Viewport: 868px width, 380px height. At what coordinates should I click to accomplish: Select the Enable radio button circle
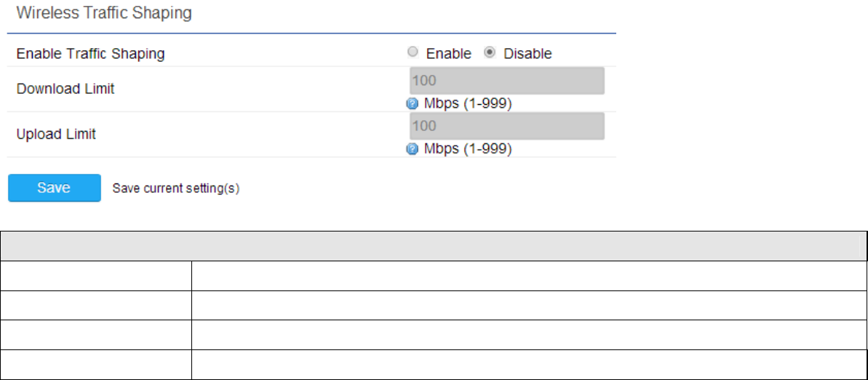413,52
